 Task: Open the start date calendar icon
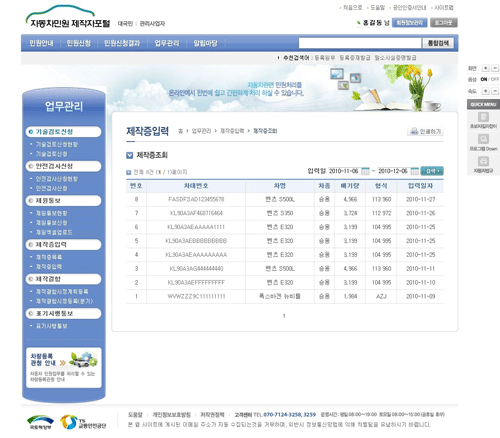click(365, 171)
